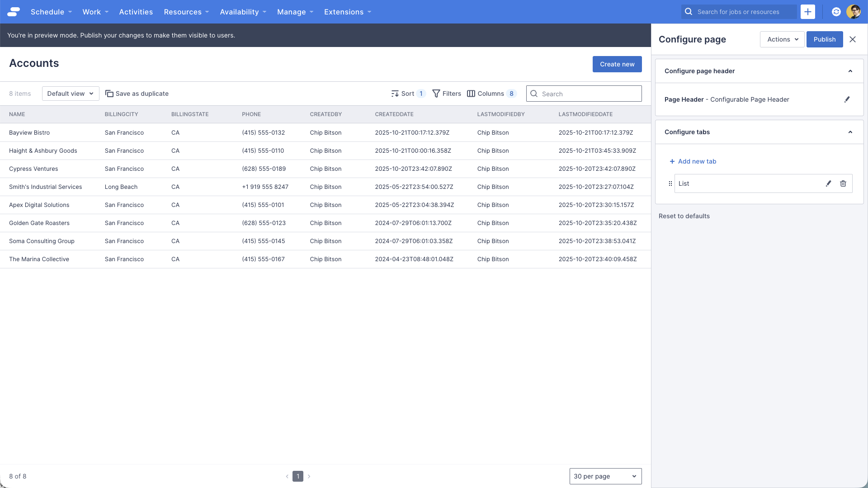The width and height of the screenshot is (868, 488).
Task: Open the Manage menu
Action: [295, 12]
